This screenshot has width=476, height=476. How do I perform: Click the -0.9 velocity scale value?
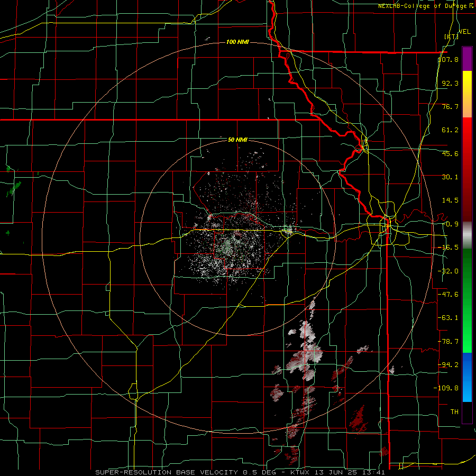point(450,224)
